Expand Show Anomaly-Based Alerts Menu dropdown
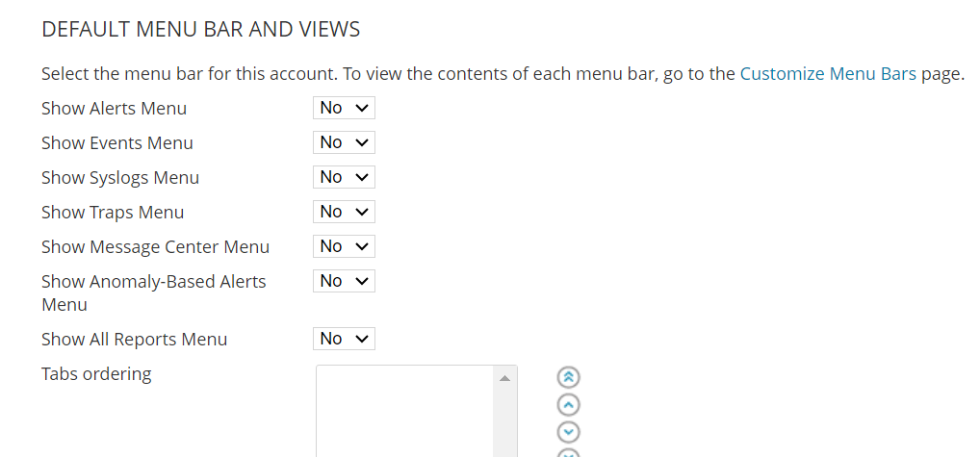 tap(344, 281)
